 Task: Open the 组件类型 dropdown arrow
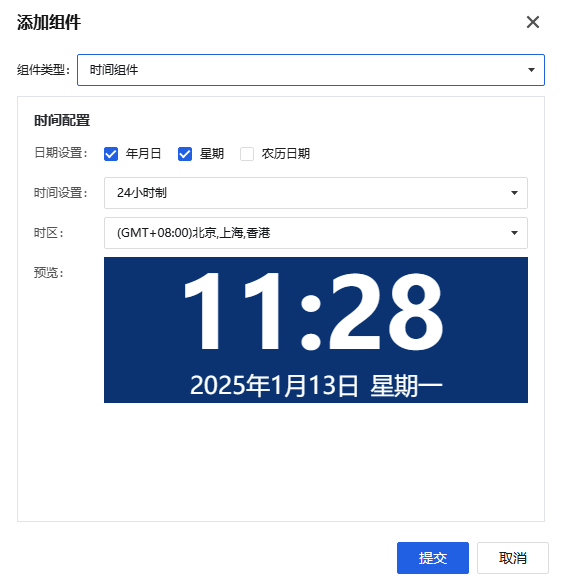pos(531,70)
